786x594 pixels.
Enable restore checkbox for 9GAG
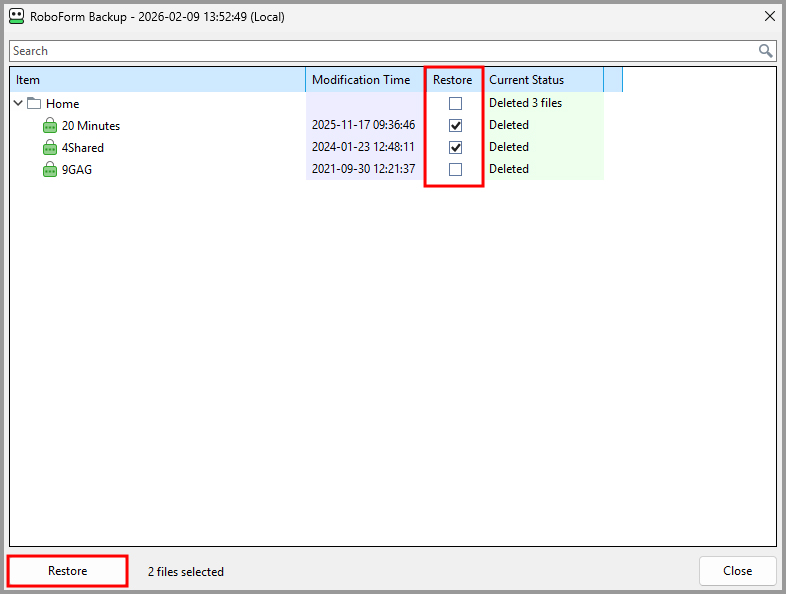pos(455,170)
